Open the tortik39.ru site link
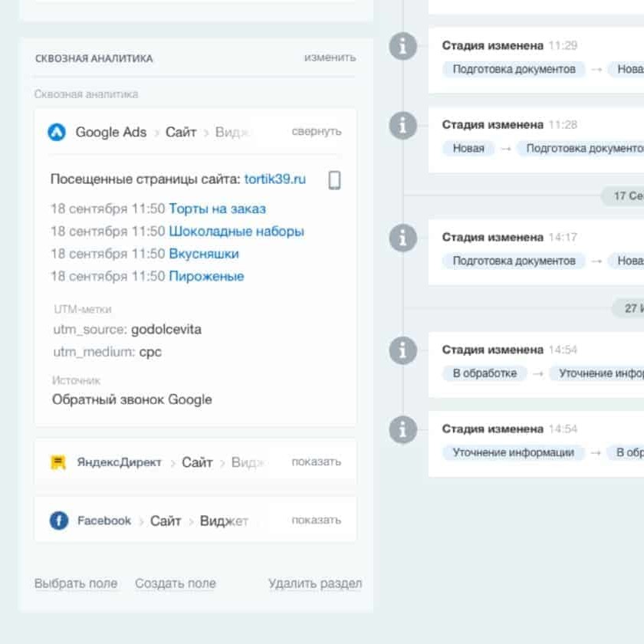644x644 pixels. tap(274, 179)
